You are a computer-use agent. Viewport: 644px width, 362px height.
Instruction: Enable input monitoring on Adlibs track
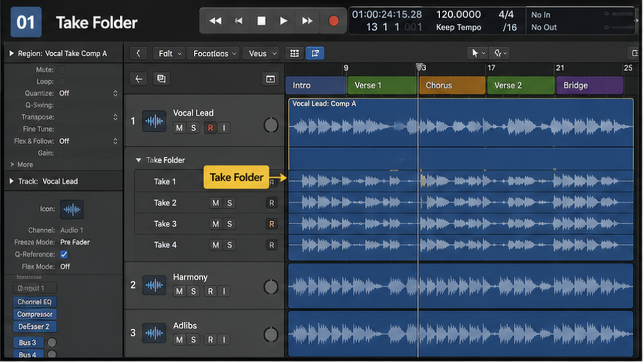[224, 339]
